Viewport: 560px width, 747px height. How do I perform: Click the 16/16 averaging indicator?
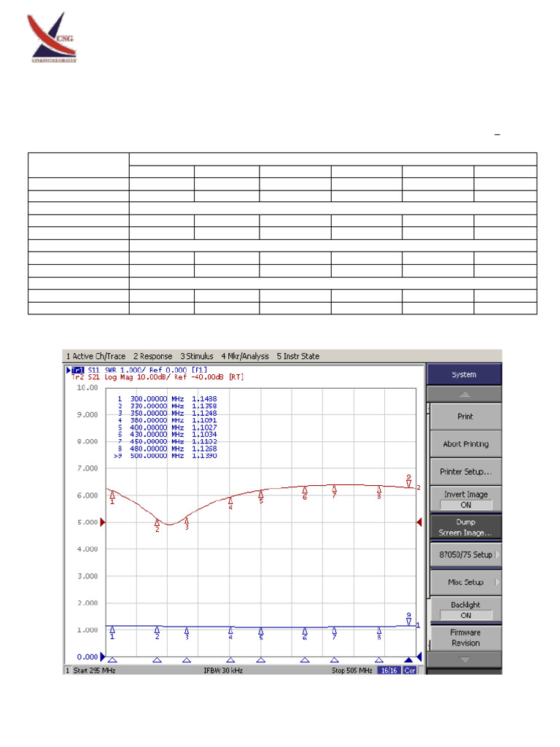tap(389, 671)
